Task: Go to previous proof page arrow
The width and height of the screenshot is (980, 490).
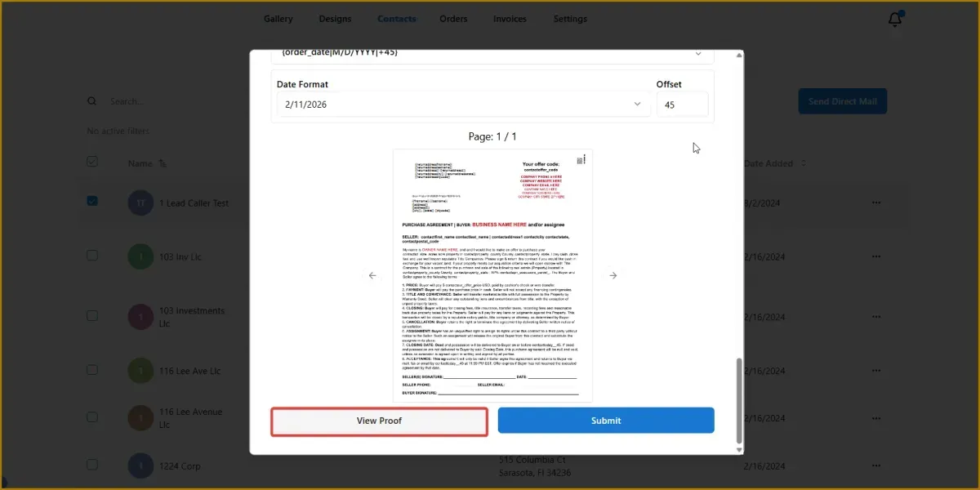Action: tap(372, 275)
